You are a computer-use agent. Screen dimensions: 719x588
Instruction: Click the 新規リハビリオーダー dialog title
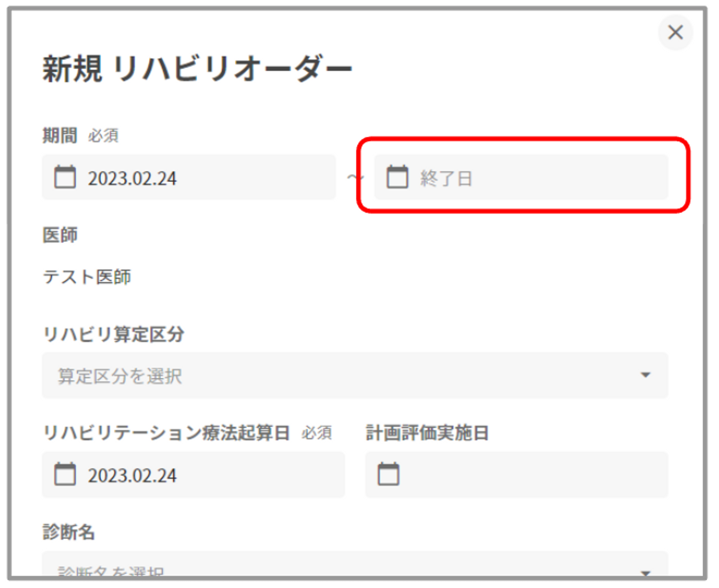tap(197, 69)
